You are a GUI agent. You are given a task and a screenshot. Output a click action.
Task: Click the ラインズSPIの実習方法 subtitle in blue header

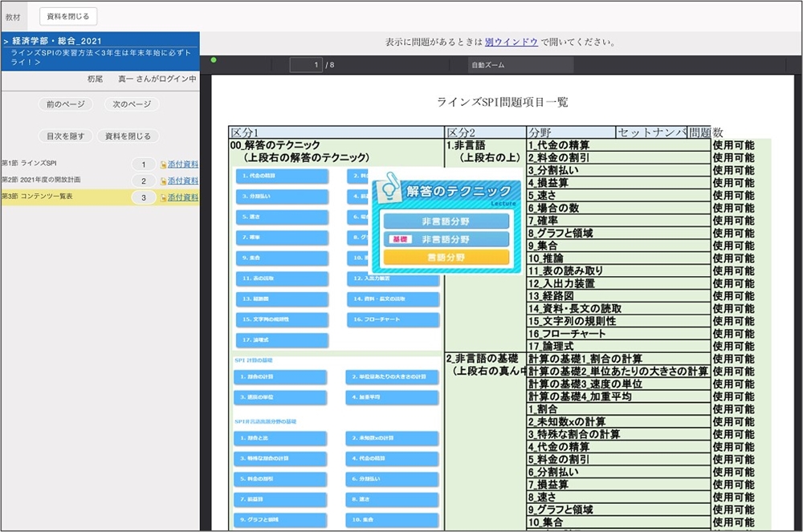[x=101, y=57]
